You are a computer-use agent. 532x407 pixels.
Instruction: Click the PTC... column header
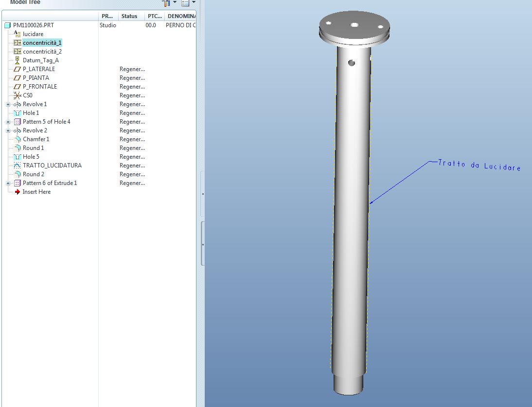154,16
